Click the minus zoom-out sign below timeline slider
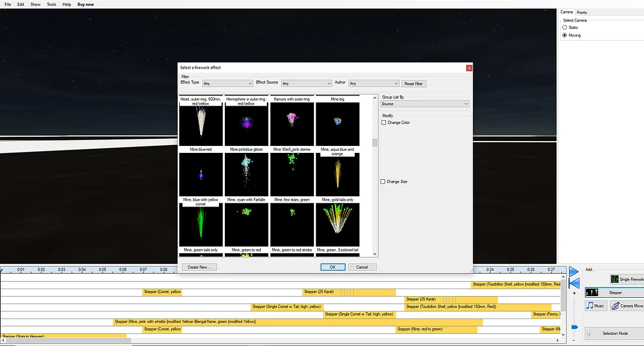This screenshot has height=346, width=644. (x=574, y=341)
